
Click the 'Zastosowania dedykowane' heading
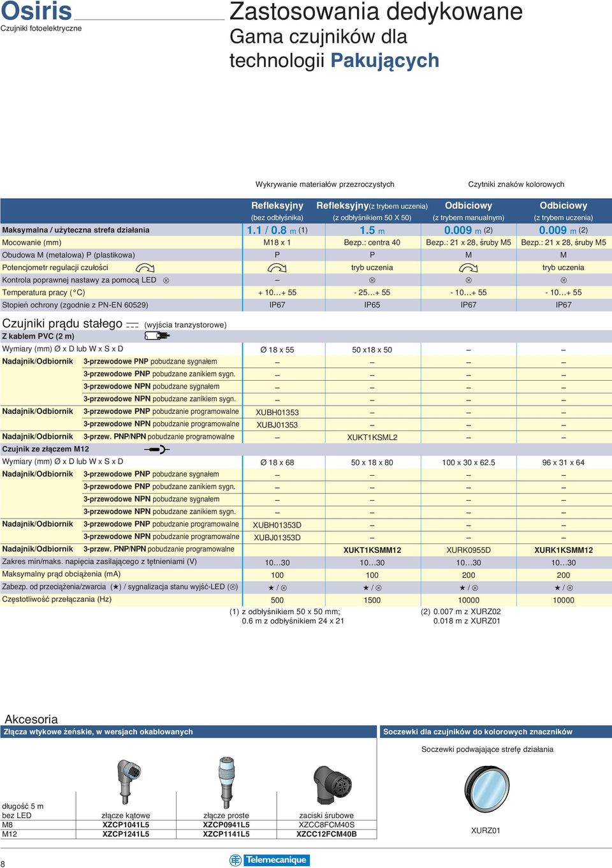[376, 11]
